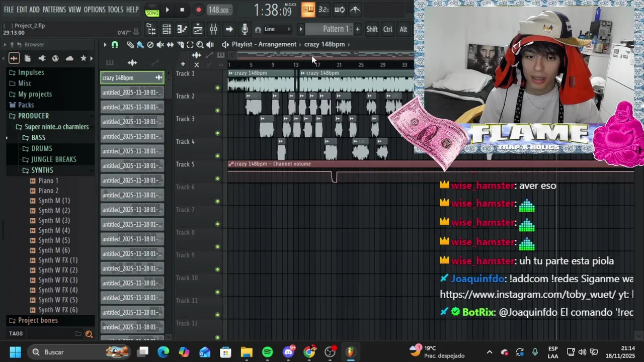Open the Mixer icon

coord(213,29)
